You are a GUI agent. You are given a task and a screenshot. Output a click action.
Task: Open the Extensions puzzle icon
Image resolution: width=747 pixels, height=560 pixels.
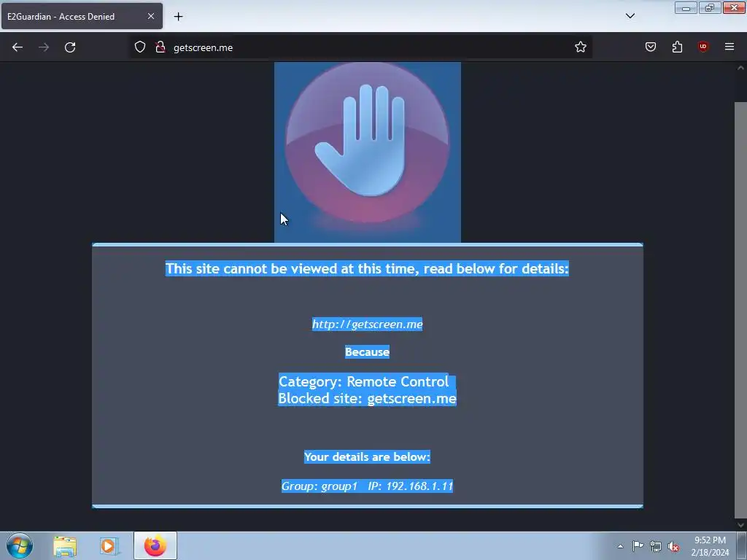tap(677, 47)
